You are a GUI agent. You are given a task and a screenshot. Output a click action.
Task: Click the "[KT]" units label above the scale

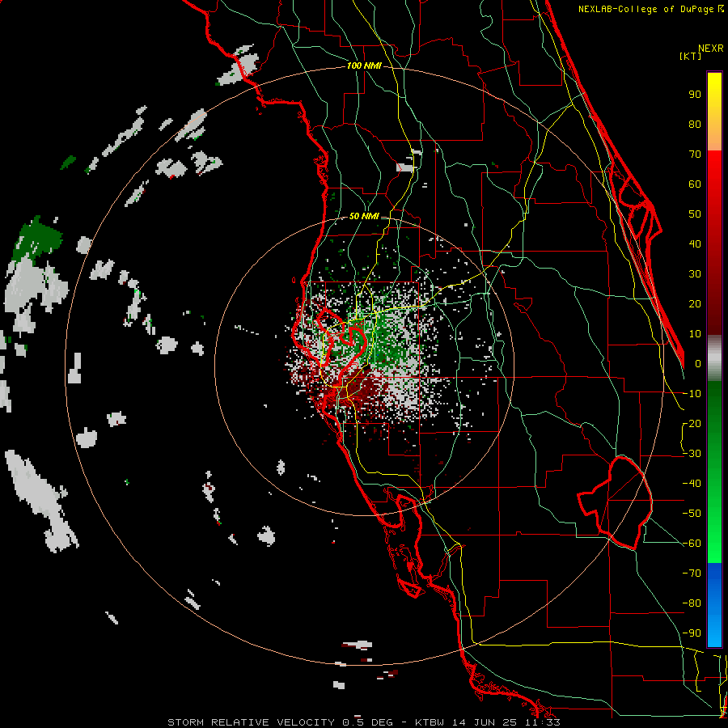tap(690, 56)
